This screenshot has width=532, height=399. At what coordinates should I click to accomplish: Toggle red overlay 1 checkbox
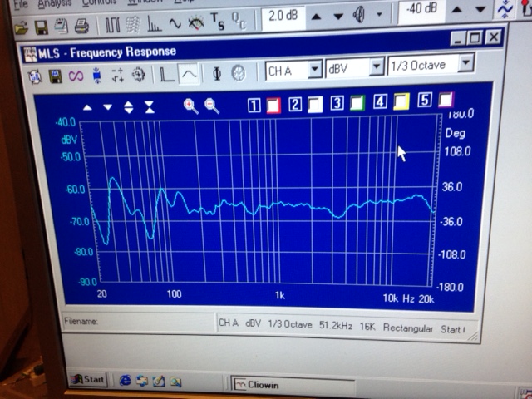point(273,106)
